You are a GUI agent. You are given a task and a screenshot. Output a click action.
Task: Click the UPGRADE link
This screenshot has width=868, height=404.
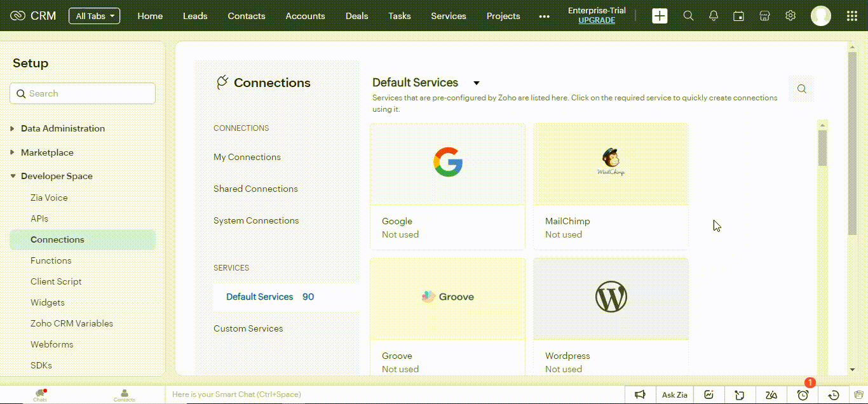[x=596, y=20]
